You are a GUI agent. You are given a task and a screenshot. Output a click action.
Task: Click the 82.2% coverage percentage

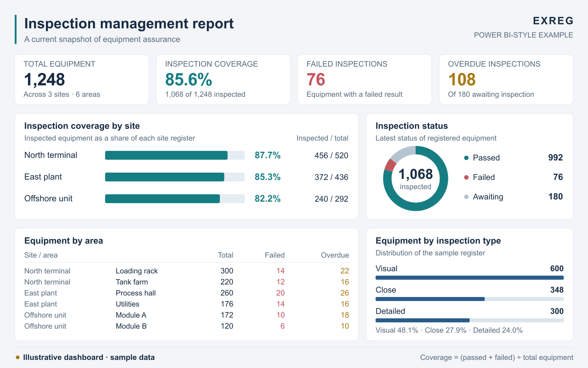coord(268,199)
